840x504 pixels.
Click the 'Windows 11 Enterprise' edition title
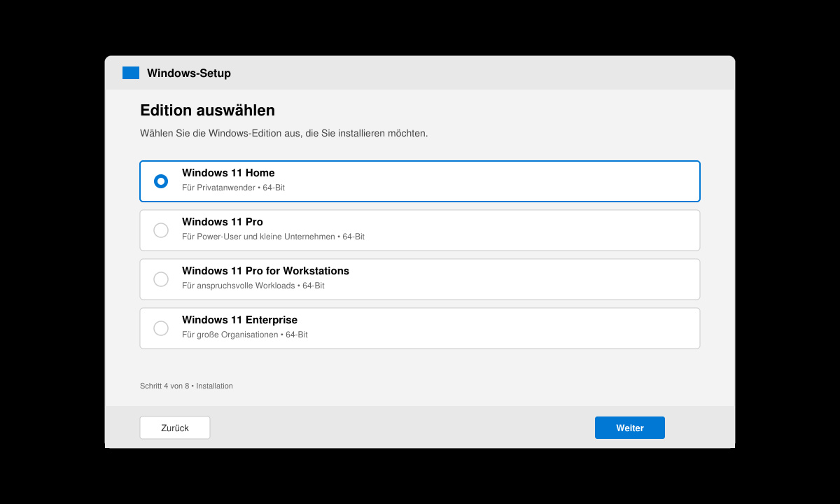point(239,320)
